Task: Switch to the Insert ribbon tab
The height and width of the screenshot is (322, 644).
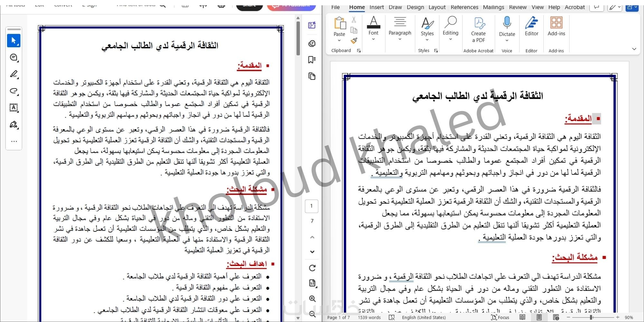Action: (377, 7)
